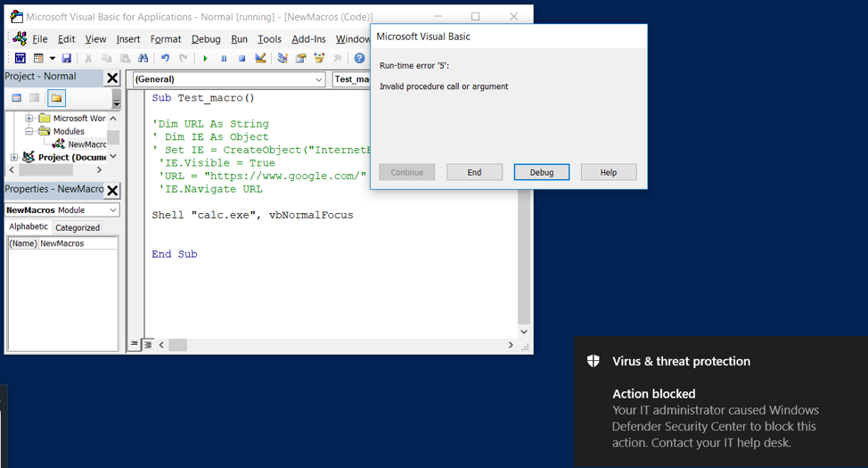Open the Project Explorer toolbar icon
868x468 pixels.
tap(283, 58)
